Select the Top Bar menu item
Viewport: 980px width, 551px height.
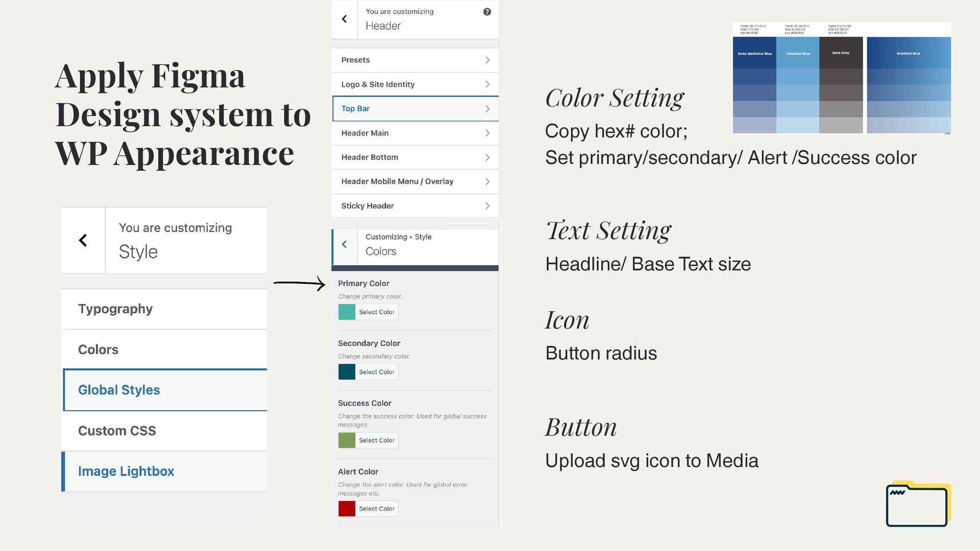click(415, 109)
